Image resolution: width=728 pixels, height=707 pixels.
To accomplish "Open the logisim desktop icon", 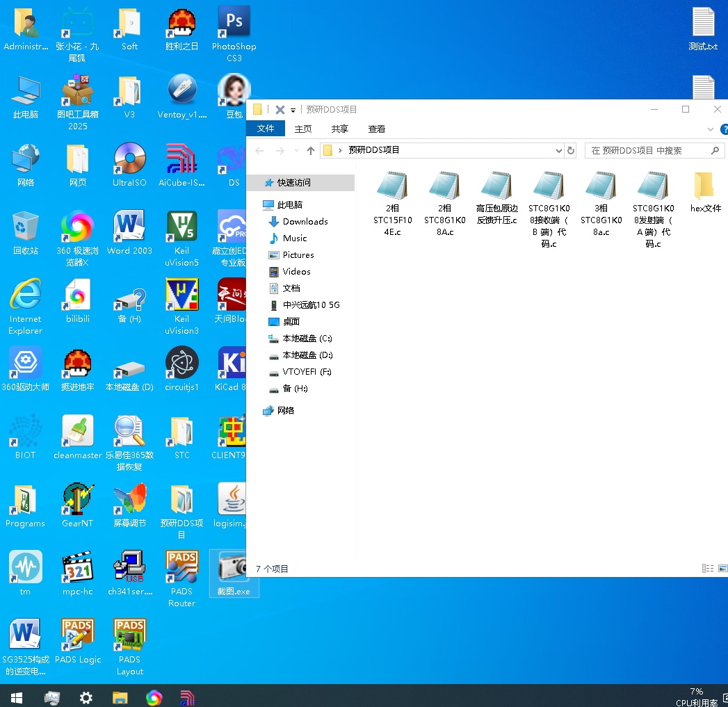I will (x=231, y=500).
